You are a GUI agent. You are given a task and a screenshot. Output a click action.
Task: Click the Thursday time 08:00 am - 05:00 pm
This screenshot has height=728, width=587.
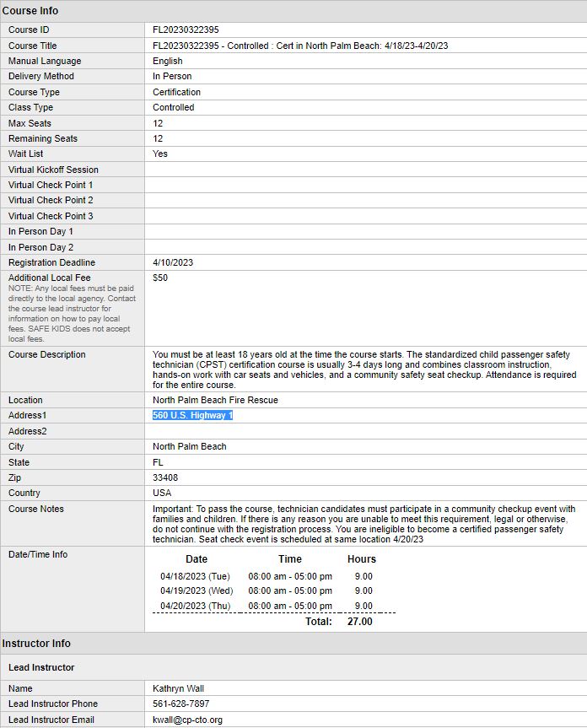290,606
